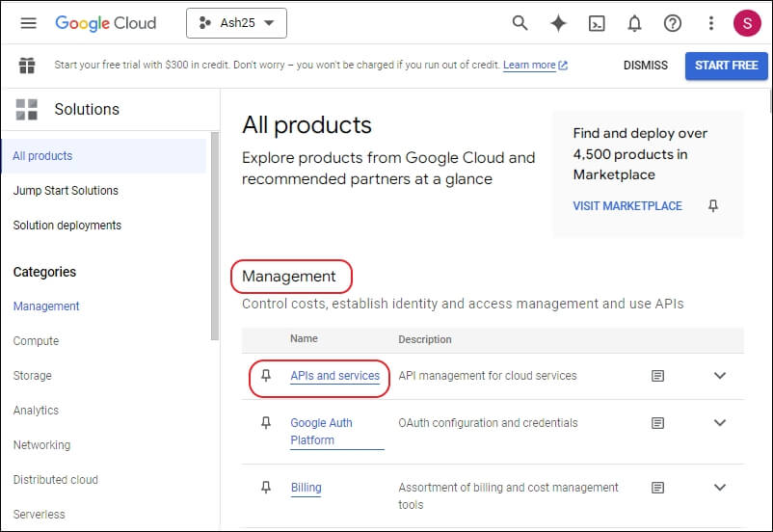Expand the APIs and services row
The image size is (773, 532).
(720, 376)
